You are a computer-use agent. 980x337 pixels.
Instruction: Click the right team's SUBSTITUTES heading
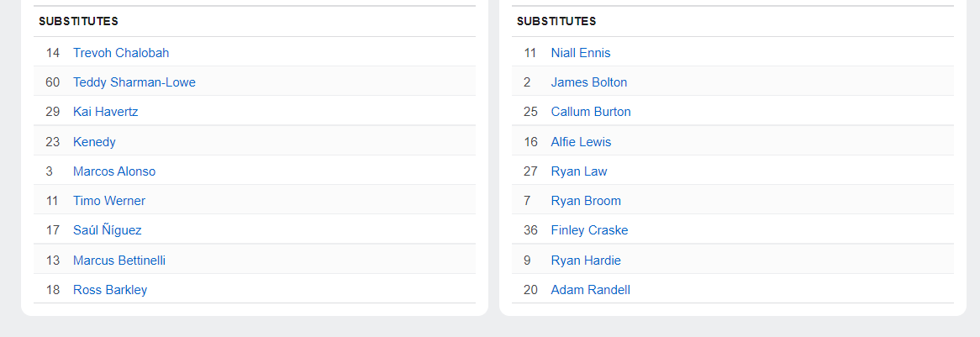tap(556, 21)
